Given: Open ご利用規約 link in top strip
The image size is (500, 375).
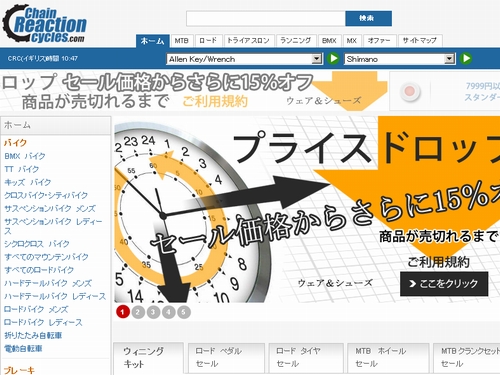Looking at the screenshot, I should click(215, 101).
